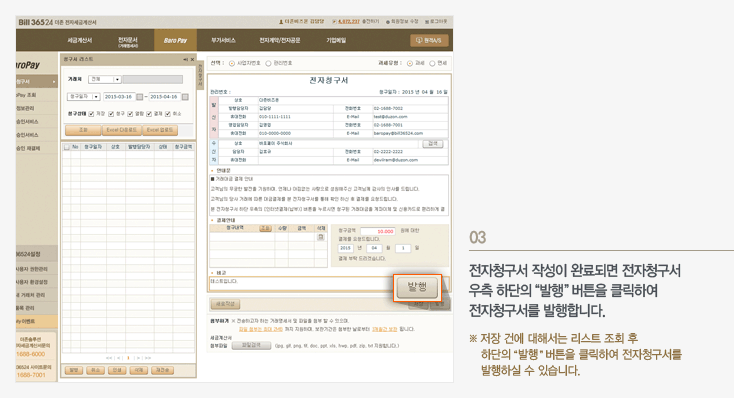Click the 취소 button below the list
Screen dimensions: 734x398
coord(95,370)
